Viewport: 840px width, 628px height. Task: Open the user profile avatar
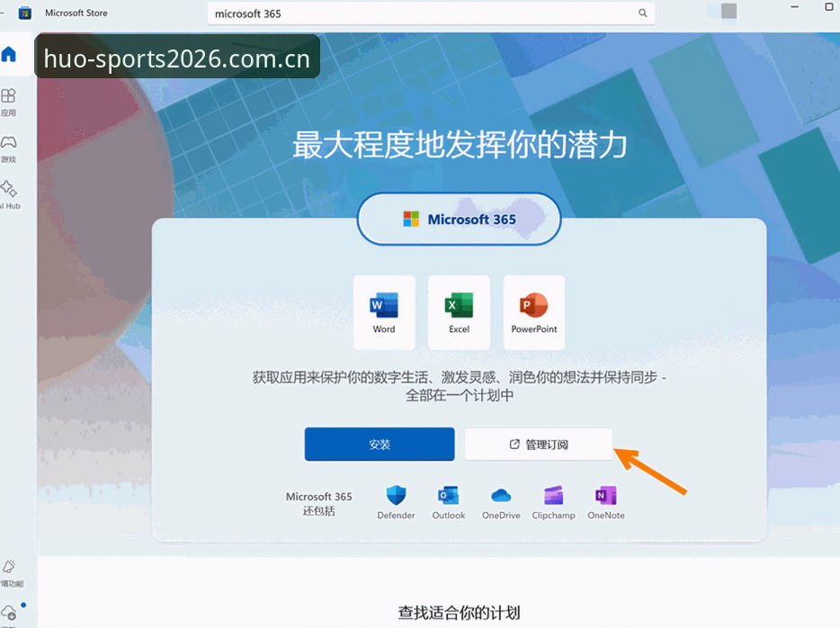point(728,11)
